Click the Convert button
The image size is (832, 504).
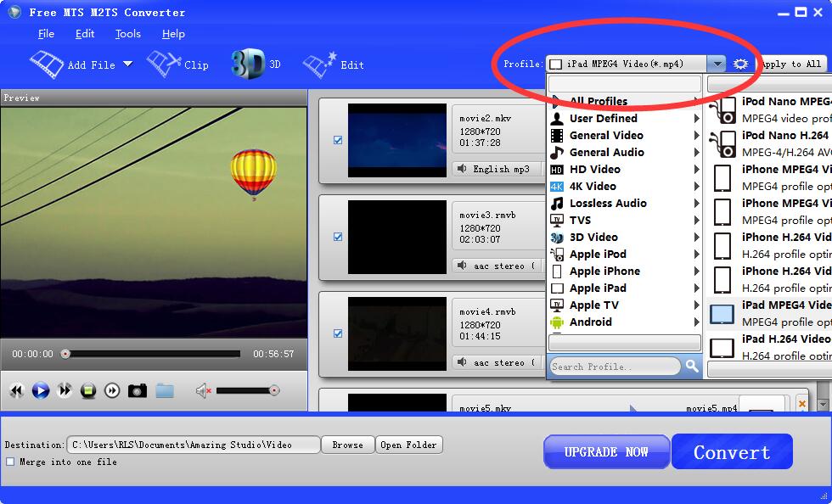(x=732, y=451)
